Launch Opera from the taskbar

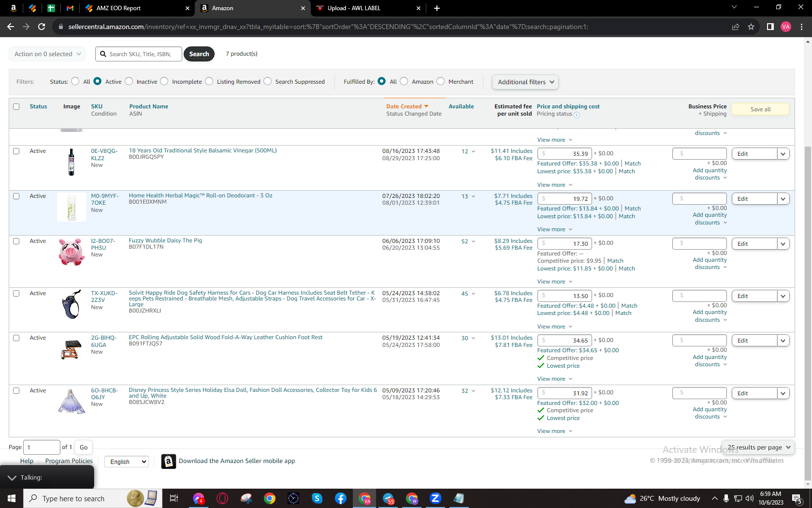coord(222,498)
